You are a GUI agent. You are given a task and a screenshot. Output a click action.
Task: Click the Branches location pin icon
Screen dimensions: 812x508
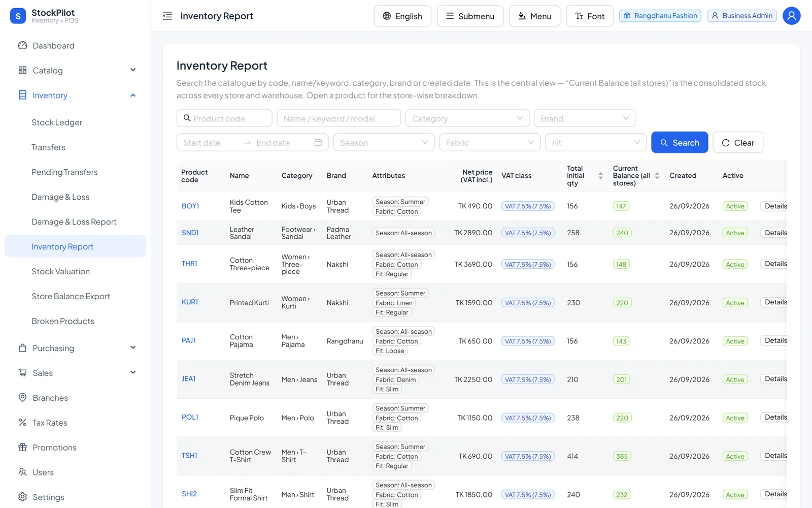pyautogui.click(x=22, y=397)
